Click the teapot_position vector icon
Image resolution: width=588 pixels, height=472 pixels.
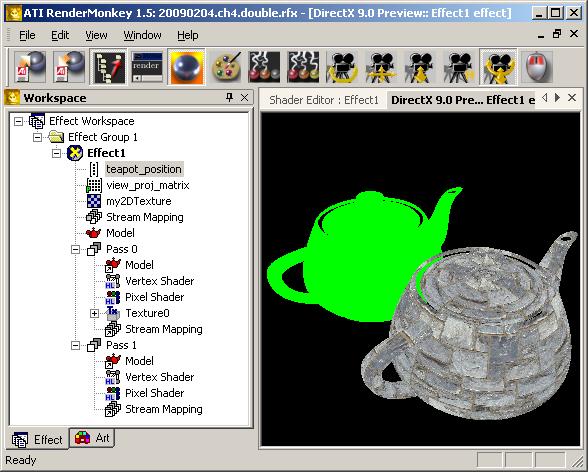[94, 169]
